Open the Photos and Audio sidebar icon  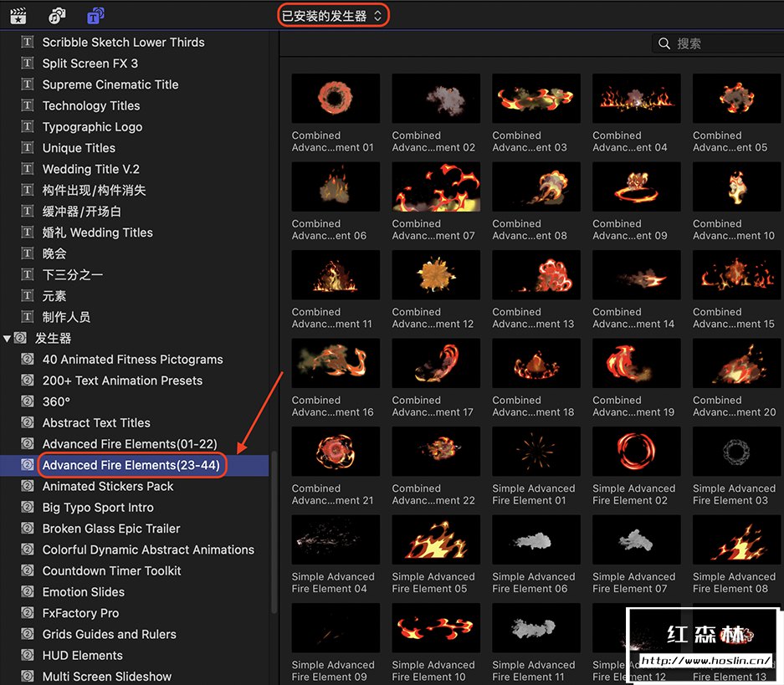point(57,16)
